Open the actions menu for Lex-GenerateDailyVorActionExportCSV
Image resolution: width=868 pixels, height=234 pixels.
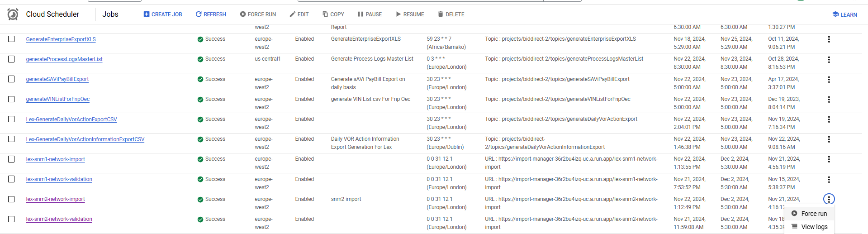point(829,119)
